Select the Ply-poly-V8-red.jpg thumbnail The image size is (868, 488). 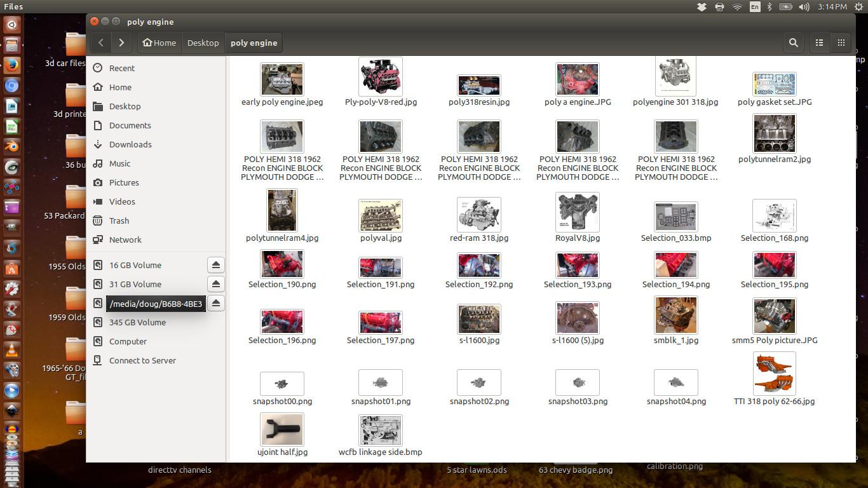tap(381, 77)
